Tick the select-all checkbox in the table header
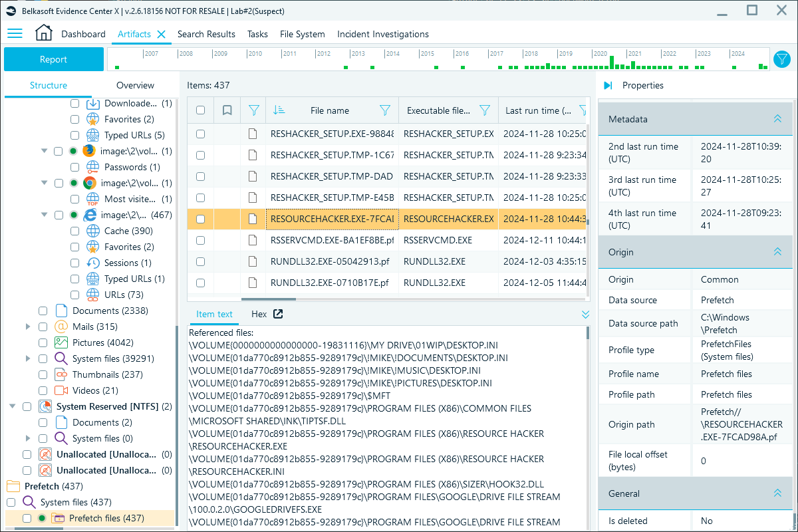The height and width of the screenshot is (532, 798). coord(200,110)
